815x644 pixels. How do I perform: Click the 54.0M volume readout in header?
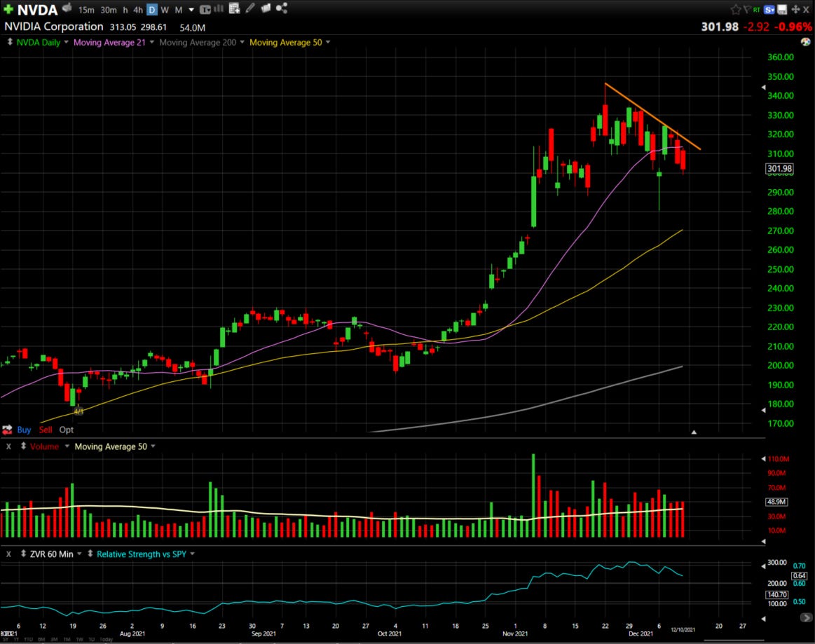[192, 27]
